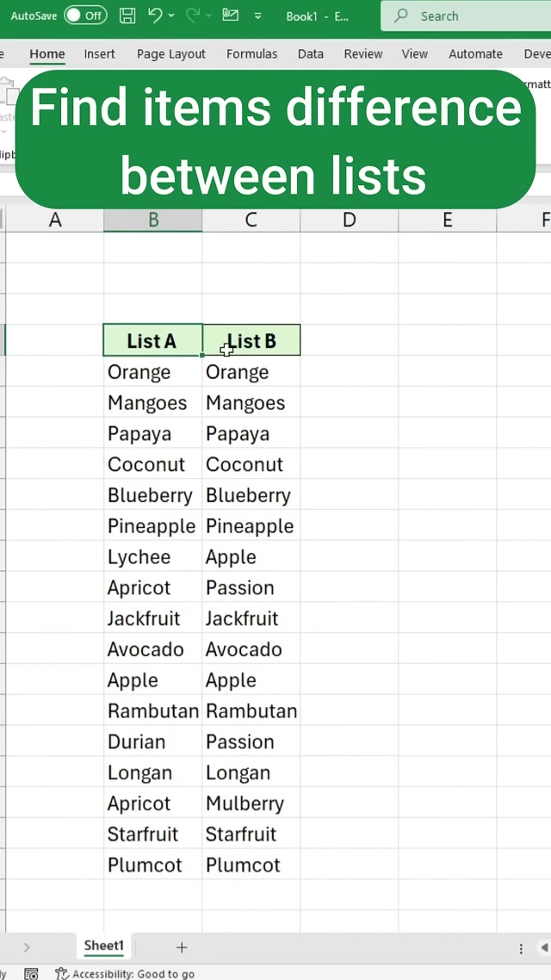Select column D header
This screenshot has width=551, height=980.
click(x=349, y=220)
